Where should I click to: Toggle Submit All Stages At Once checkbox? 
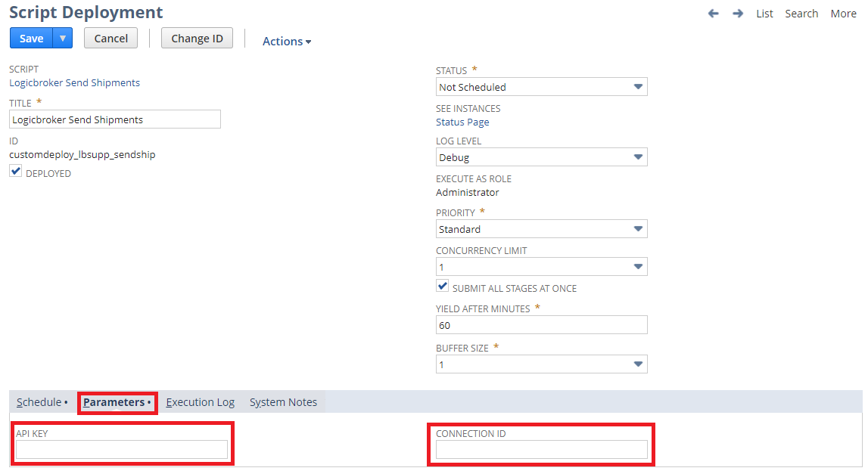point(443,287)
